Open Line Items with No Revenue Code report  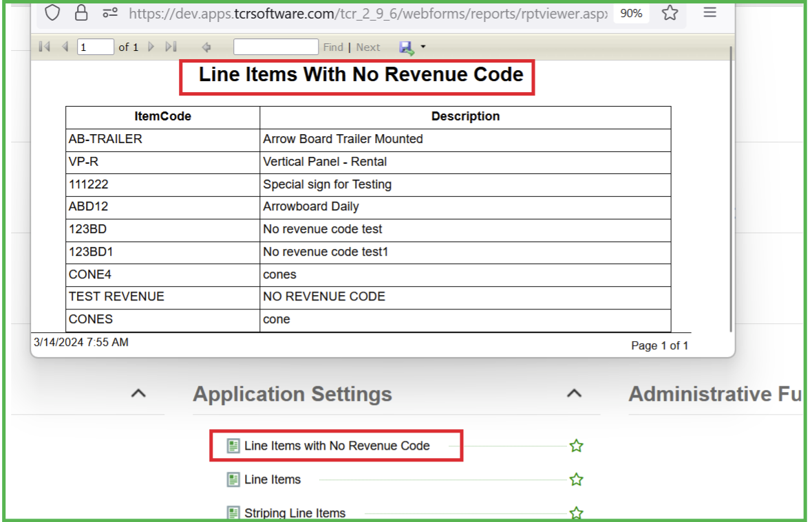(336, 446)
